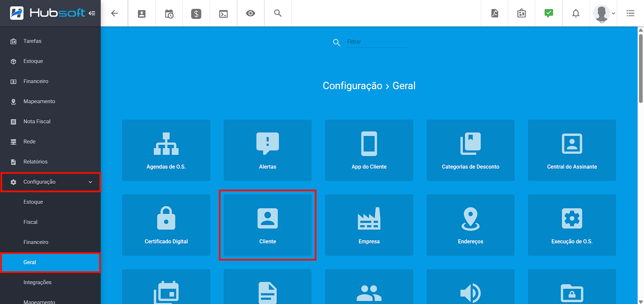Viewport: 644px width, 304px height.
Task: Open the task clipboard icon in top bar
Action: 522,13
